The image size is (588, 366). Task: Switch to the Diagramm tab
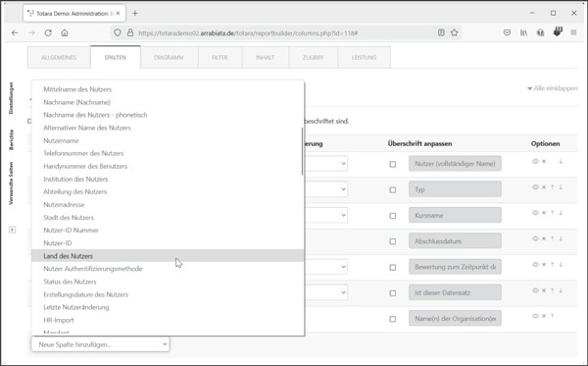169,58
